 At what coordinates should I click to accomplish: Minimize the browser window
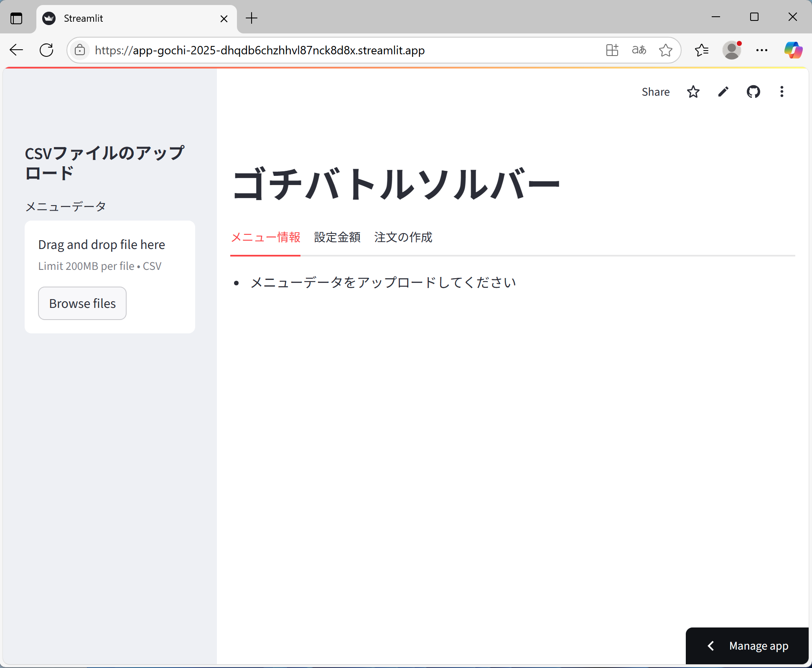(716, 17)
